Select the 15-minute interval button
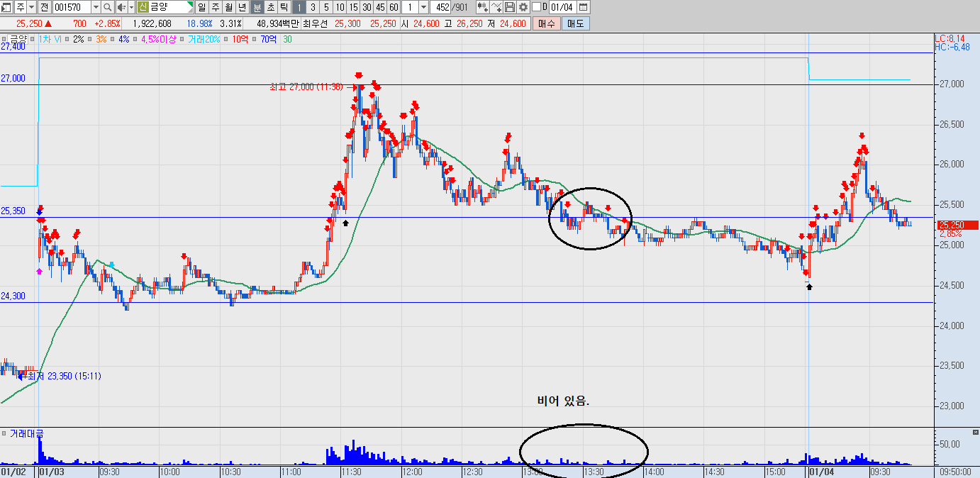Screen dimensions: 980x478 coord(353,7)
